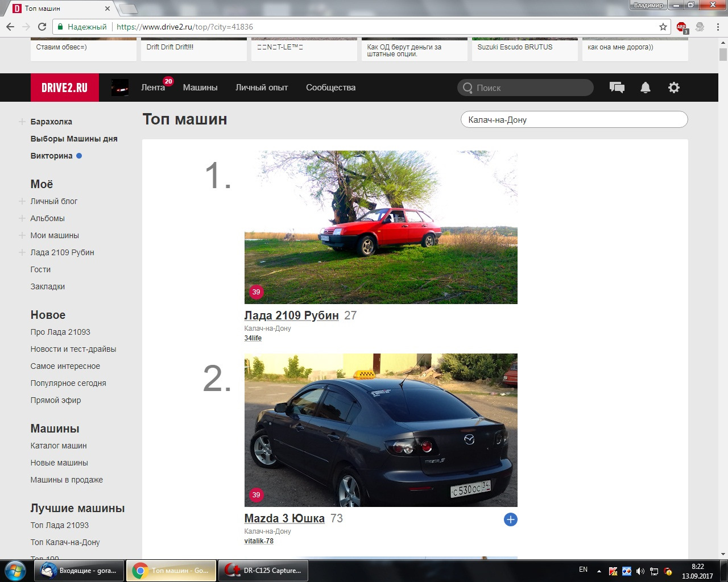This screenshot has height=582, width=728.
Task: Click the back arrow in browser
Action: pos(10,27)
